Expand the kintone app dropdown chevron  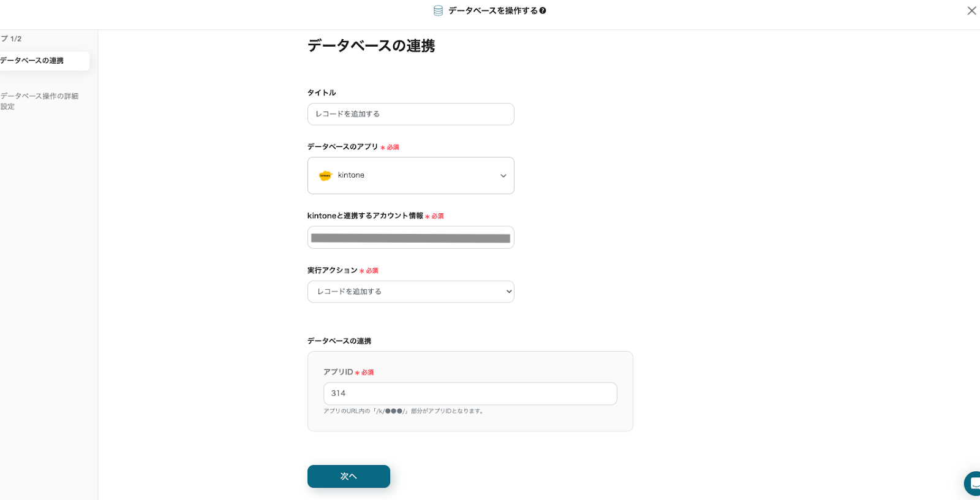503,176
